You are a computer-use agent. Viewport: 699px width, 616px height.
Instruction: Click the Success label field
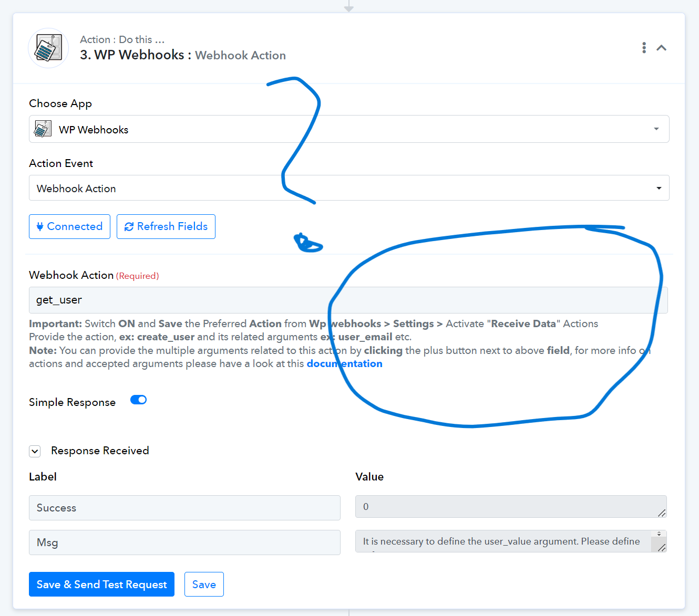tap(184, 508)
